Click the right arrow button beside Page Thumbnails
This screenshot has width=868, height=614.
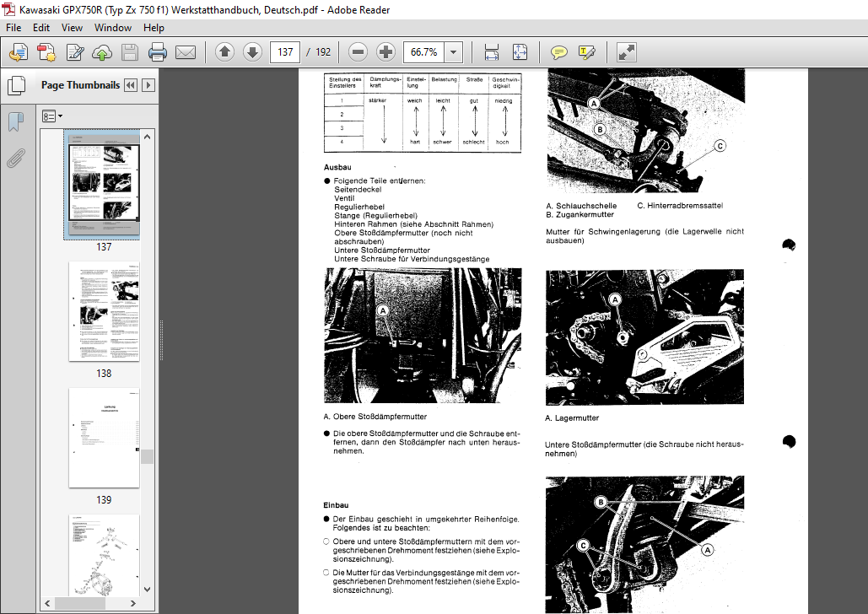click(148, 85)
